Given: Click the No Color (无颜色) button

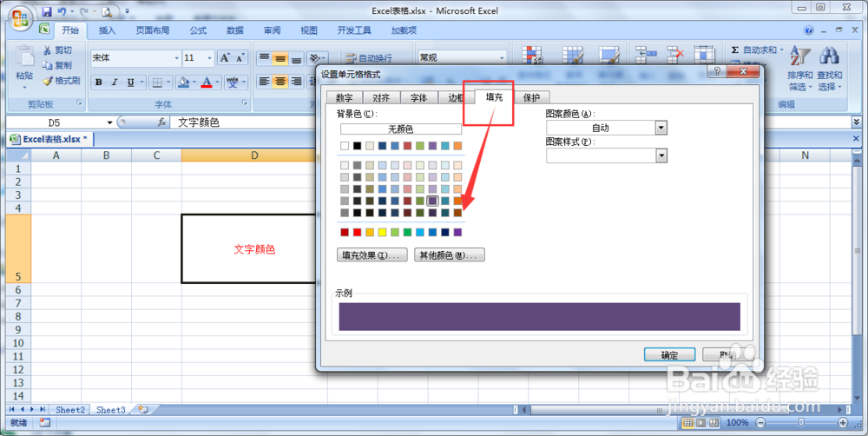Looking at the screenshot, I should [x=401, y=129].
